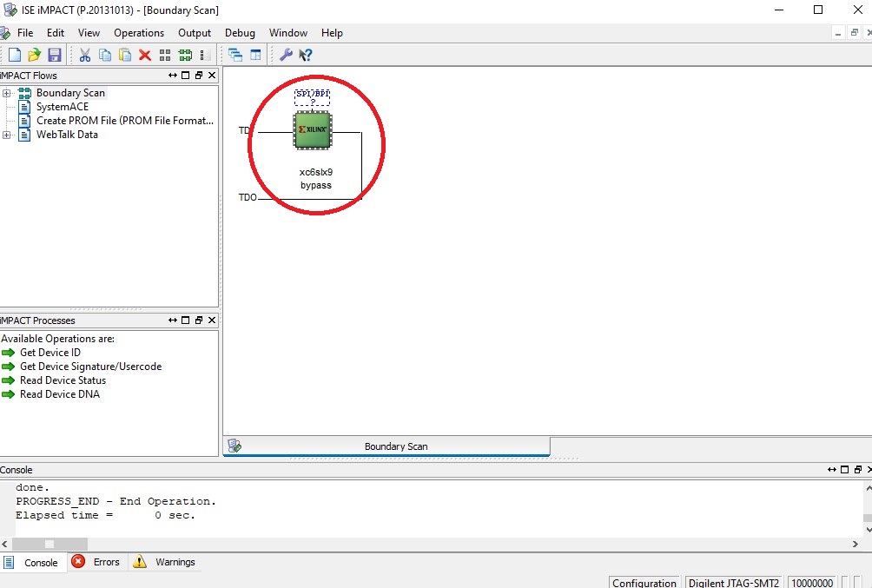
Task: Open preferences with the wrench icon
Action: coord(286,55)
